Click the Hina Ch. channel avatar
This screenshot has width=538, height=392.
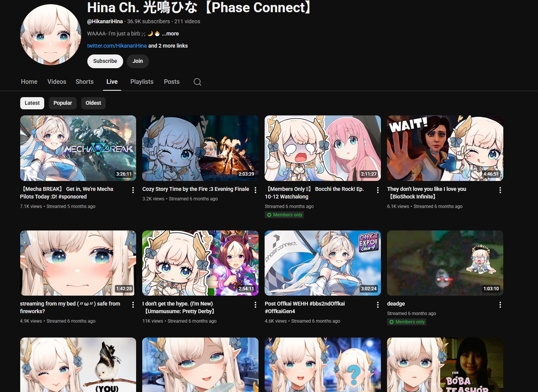click(x=51, y=35)
